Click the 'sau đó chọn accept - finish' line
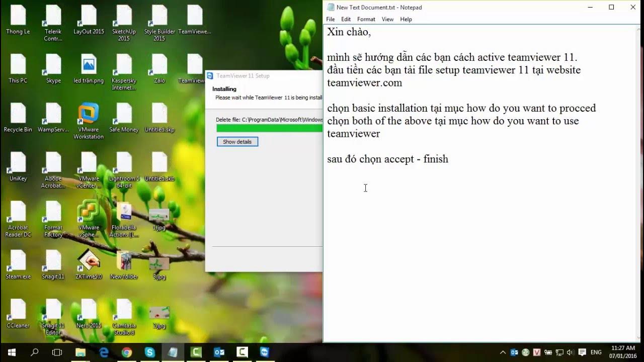644x362 pixels. [x=387, y=159]
